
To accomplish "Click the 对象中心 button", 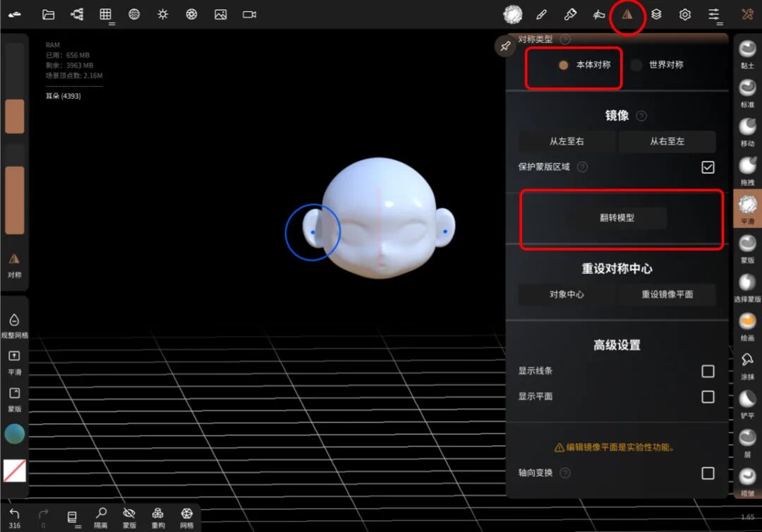I will (567, 294).
